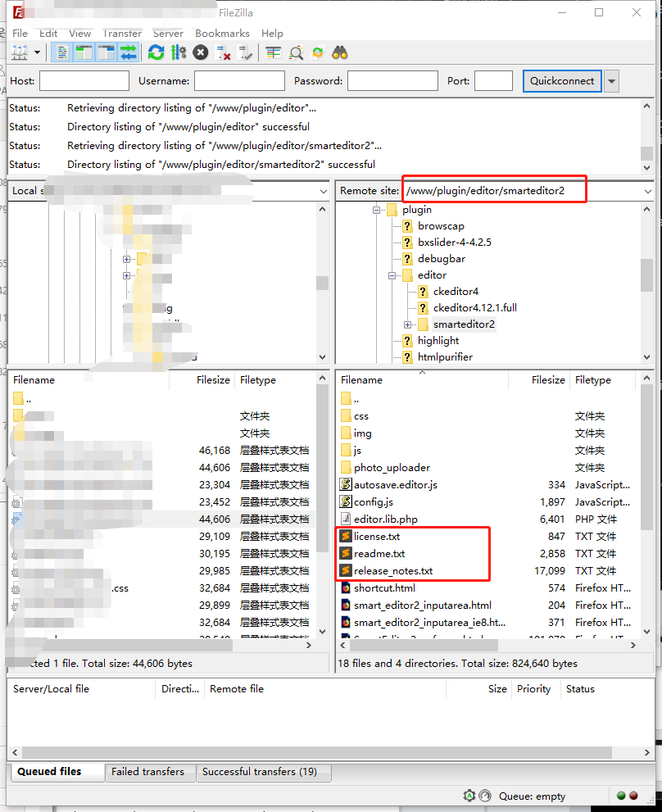Open the Server menu
Image resolution: width=662 pixels, height=812 pixels.
(168, 33)
